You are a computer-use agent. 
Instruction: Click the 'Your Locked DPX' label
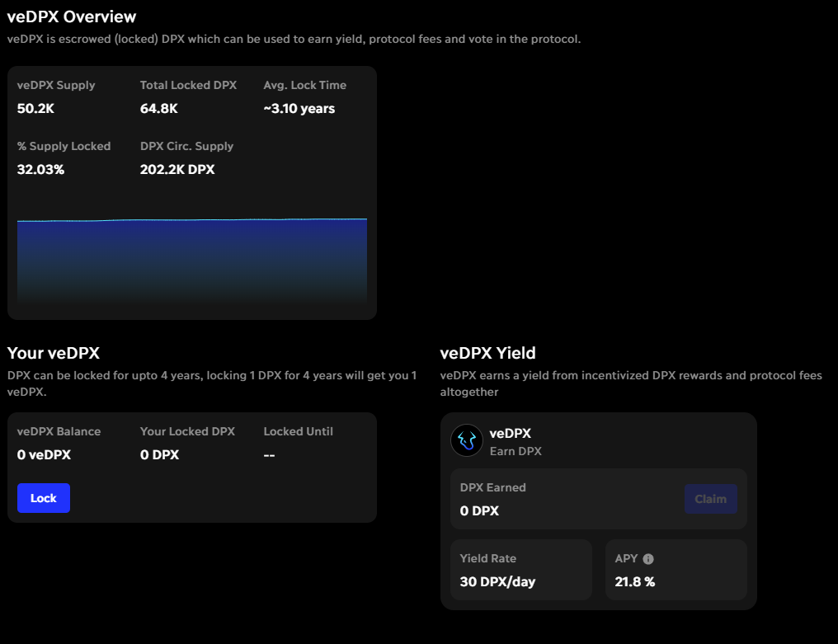[187, 431]
